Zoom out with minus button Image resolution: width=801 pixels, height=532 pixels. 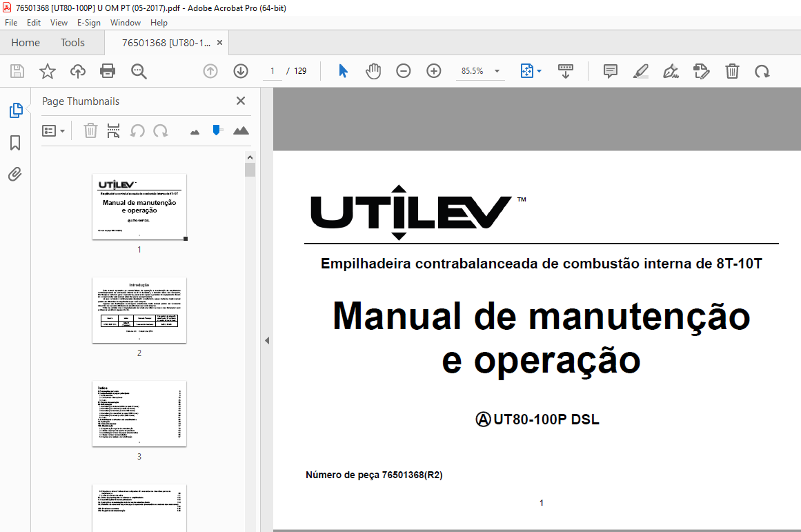point(404,71)
